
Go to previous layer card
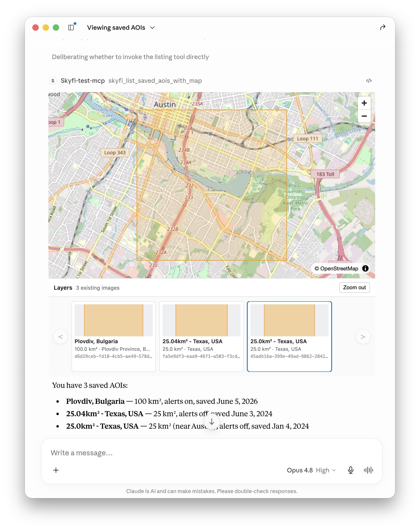coord(61,337)
